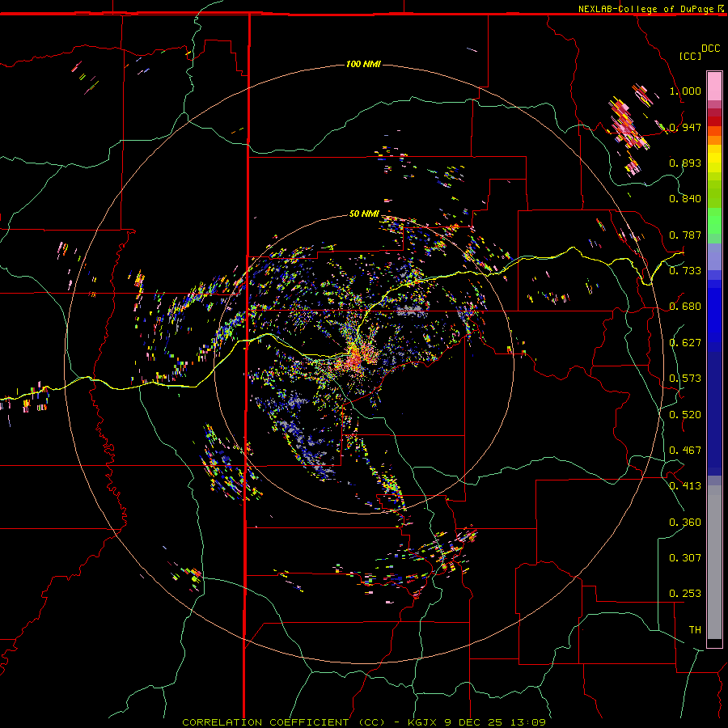Select the bright green color scale segment
728x728 pixels.
tap(714, 221)
